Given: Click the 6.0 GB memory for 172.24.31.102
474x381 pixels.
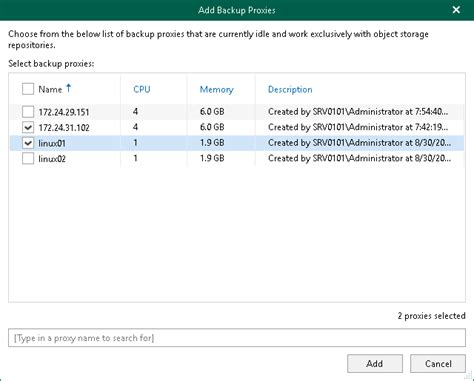Looking at the screenshot, I should coord(212,127).
